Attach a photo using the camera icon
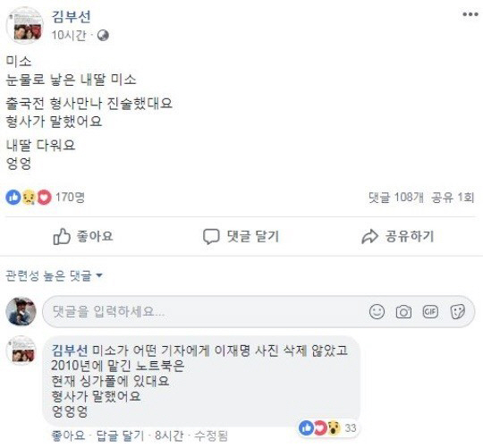The width and height of the screenshot is (483, 448). tap(403, 312)
